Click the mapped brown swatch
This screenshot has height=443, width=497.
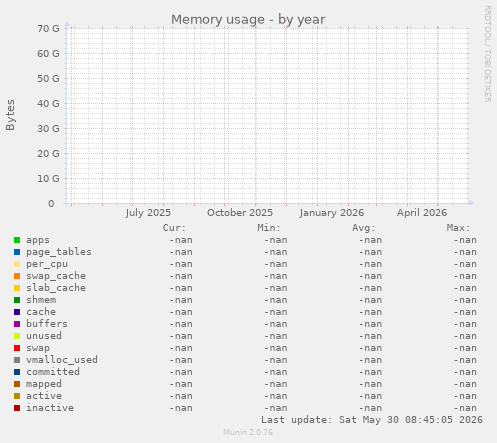tap(17, 384)
